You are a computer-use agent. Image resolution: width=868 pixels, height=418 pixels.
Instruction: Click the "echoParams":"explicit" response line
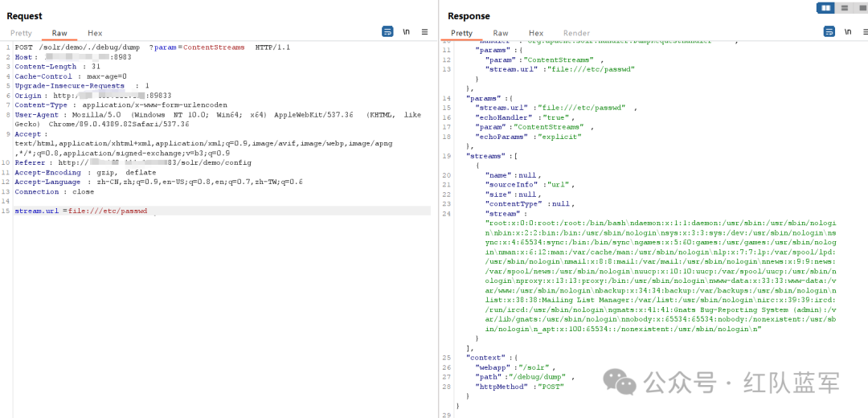(x=529, y=136)
